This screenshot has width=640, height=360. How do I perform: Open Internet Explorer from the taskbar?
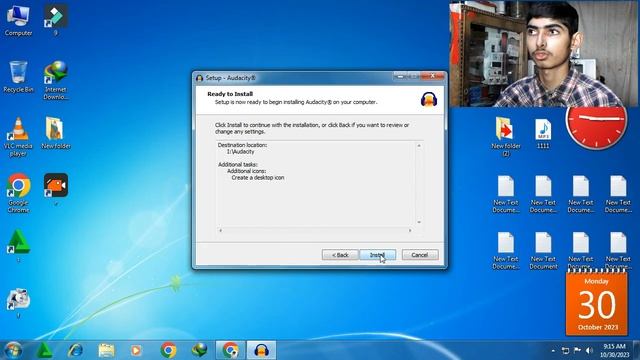coord(75,350)
